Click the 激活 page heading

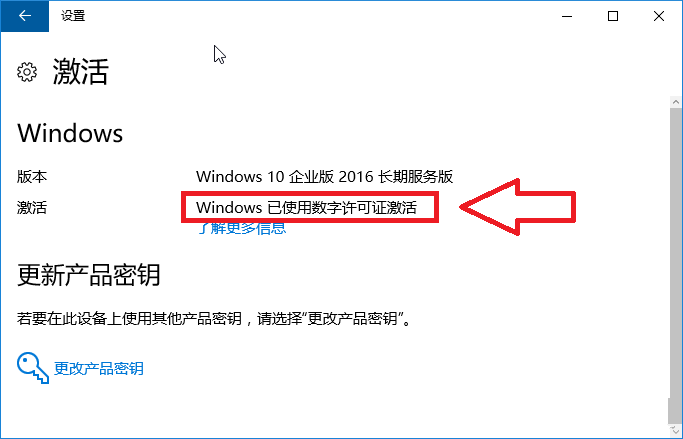(81, 72)
